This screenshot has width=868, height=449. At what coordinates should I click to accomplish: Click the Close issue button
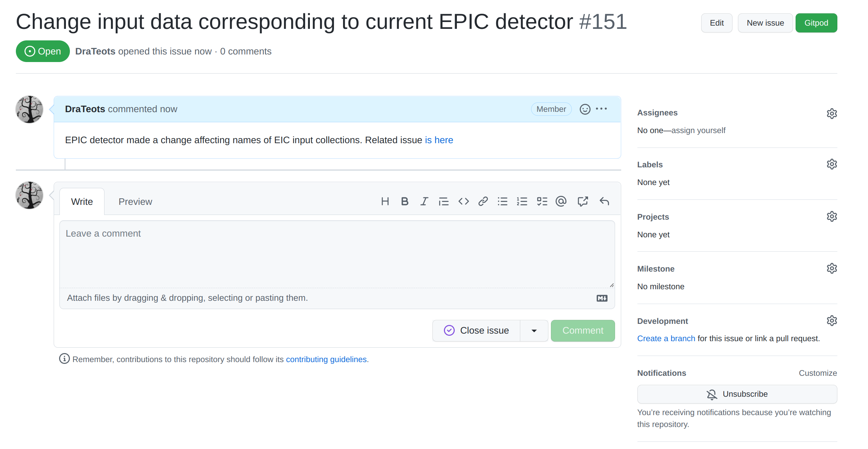pos(476,331)
